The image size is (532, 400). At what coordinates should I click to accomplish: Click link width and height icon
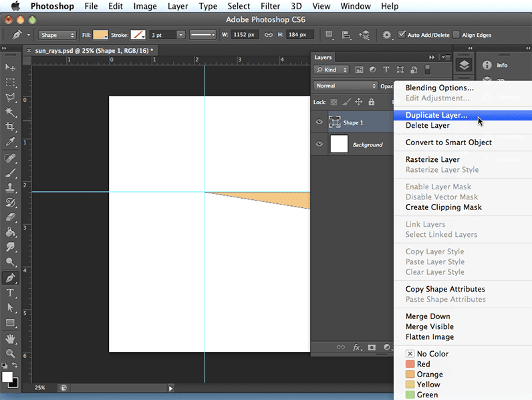(x=269, y=35)
